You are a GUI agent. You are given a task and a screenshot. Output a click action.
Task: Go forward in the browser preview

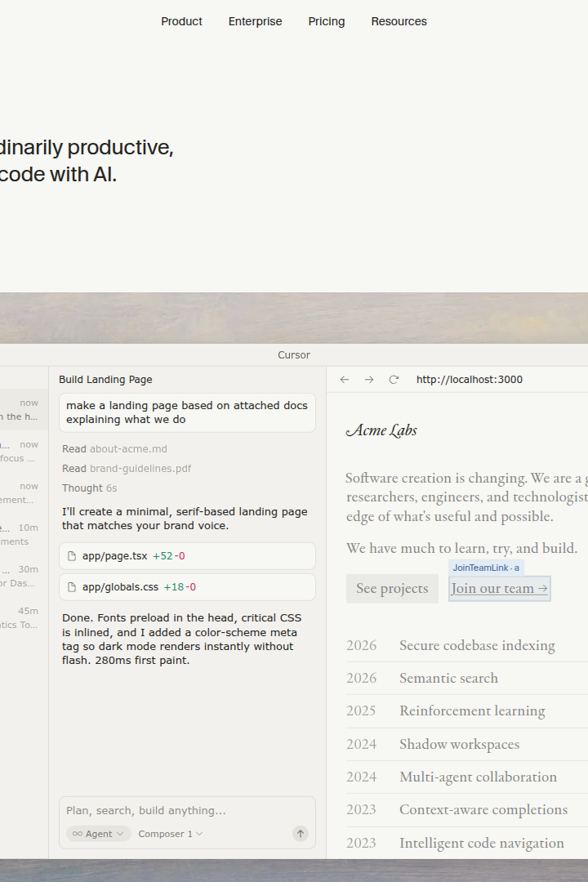coord(369,380)
